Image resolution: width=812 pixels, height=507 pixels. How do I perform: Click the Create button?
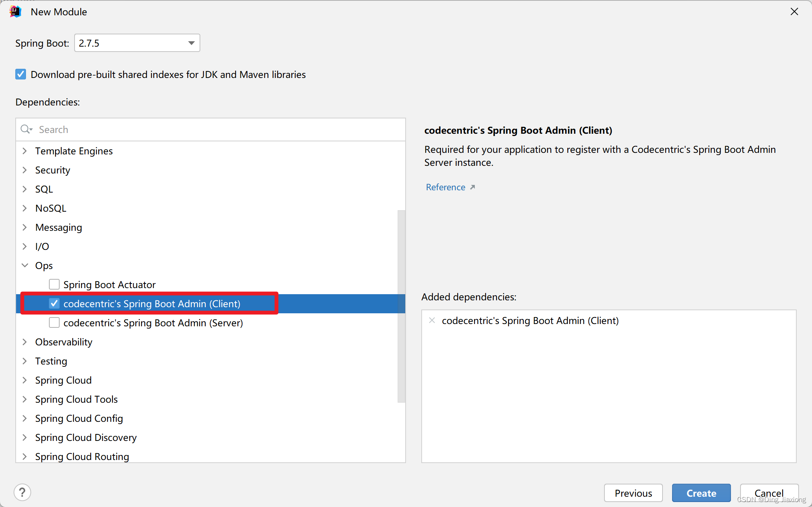click(701, 493)
